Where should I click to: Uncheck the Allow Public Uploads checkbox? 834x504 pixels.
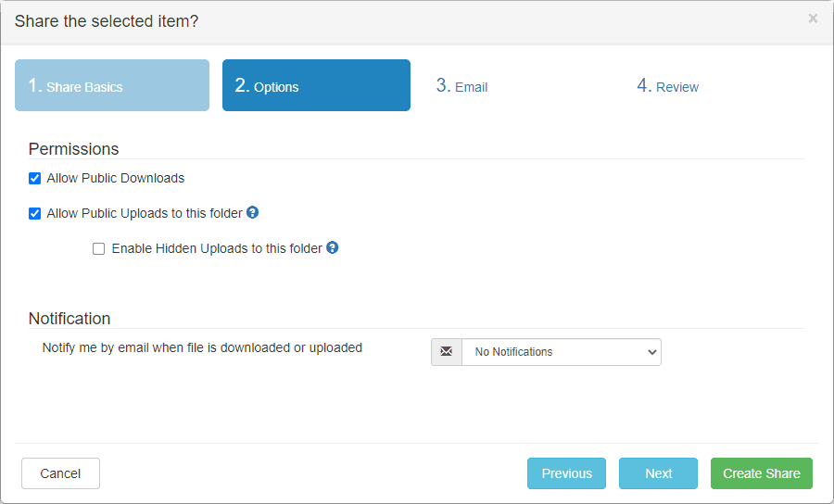point(35,213)
